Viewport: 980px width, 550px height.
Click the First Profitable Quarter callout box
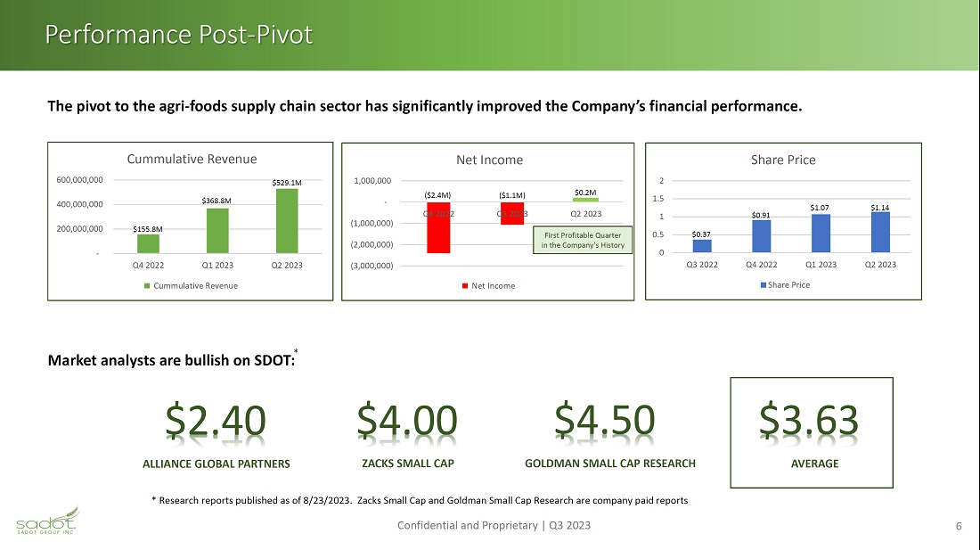pyautogui.click(x=583, y=241)
